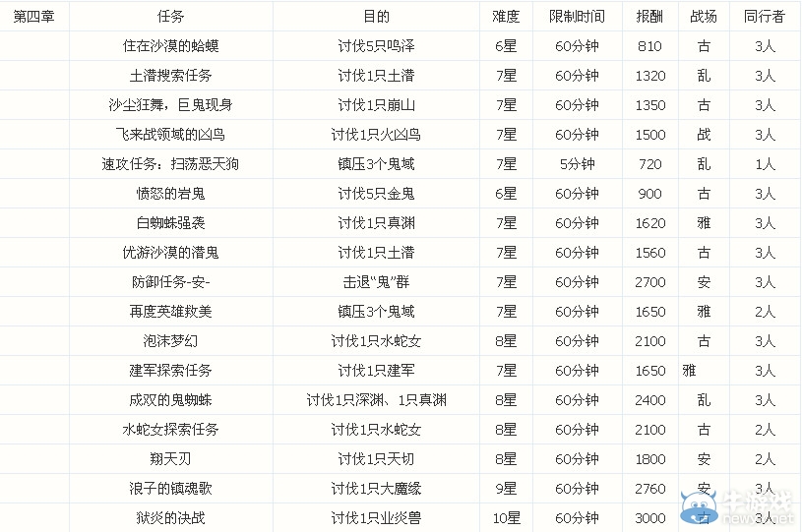Select 战 battlefield in 飞来战领域的凶鸟 row

point(704,135)
